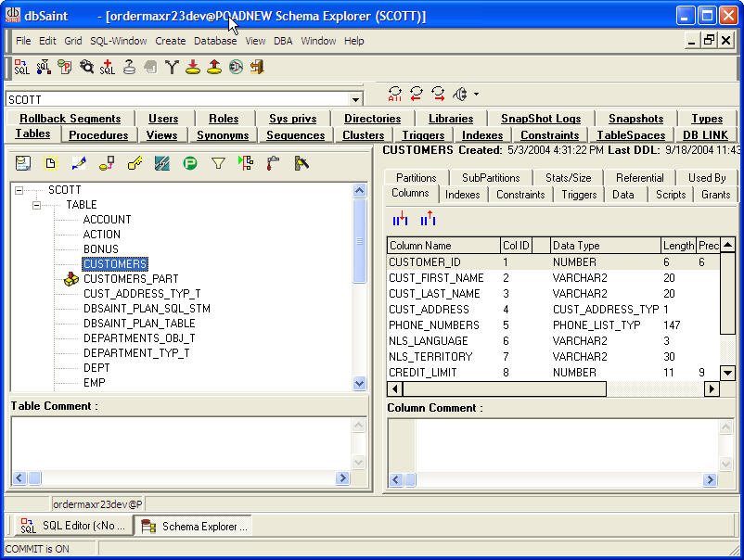Image resolution: width=744 pixels, height=560 pixels.
Task: Click the funnel filter icon
Action: tap(218, 163)
